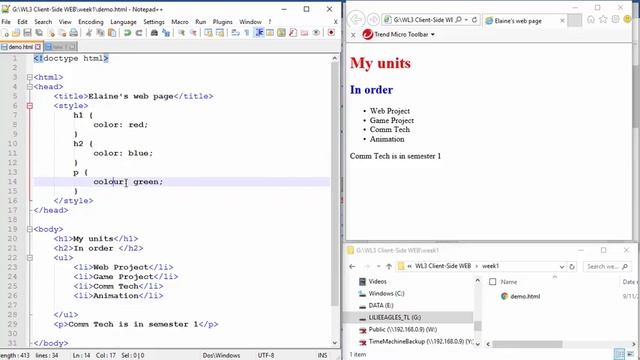This screenshot has height=360, width=640.
Task: Click the red Record macro icon
Action: (x=331, y=33)
